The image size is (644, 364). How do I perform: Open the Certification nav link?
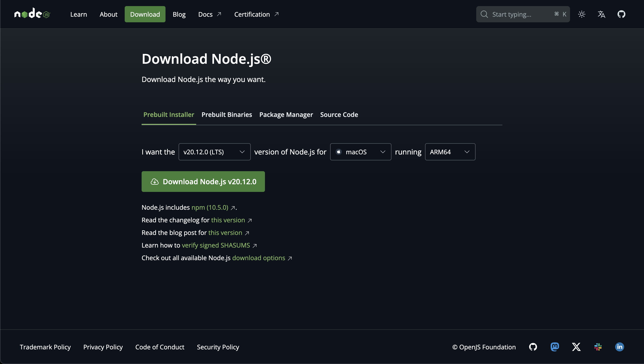click(x=256, y=14)
